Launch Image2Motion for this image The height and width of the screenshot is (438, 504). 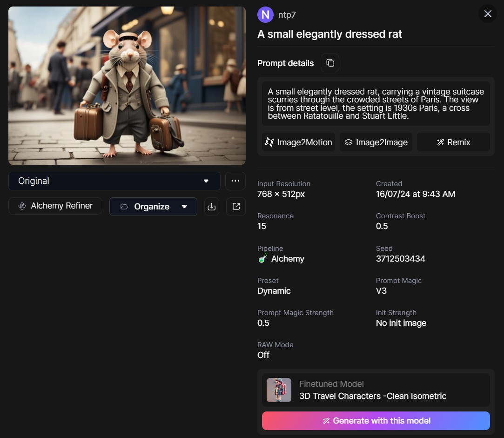(x=298, y=142)
